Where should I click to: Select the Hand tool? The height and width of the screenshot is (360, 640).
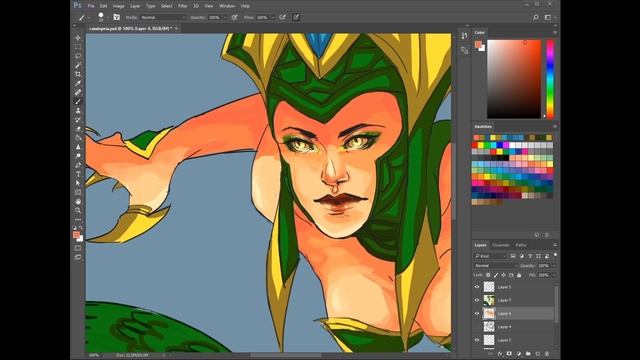[78, 201]
